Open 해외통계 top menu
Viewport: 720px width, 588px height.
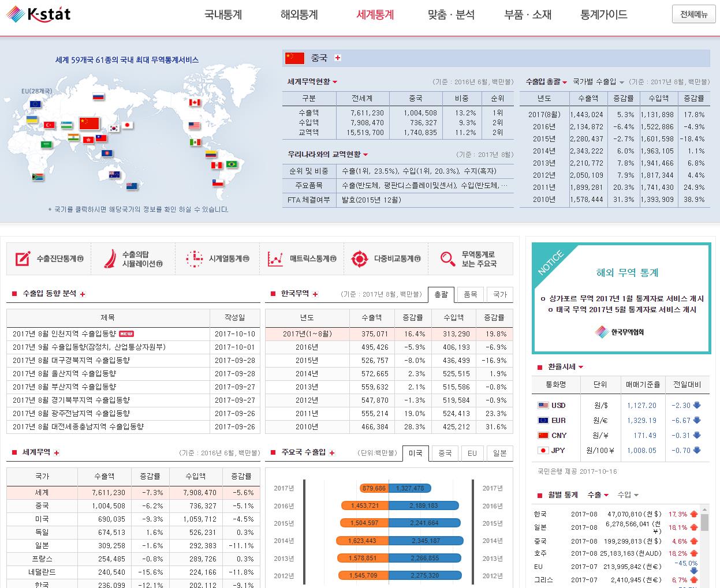point(299,14)
